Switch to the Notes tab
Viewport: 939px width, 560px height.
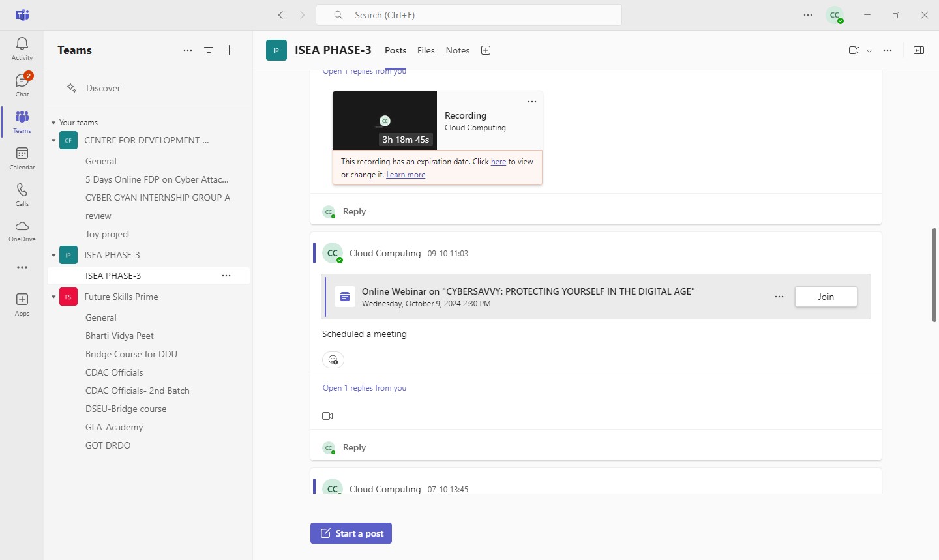click(x=458, y=50)
